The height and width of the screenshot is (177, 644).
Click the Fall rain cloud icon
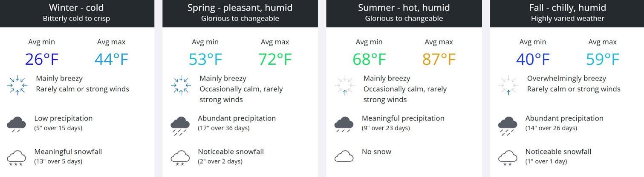click(508, 125)
